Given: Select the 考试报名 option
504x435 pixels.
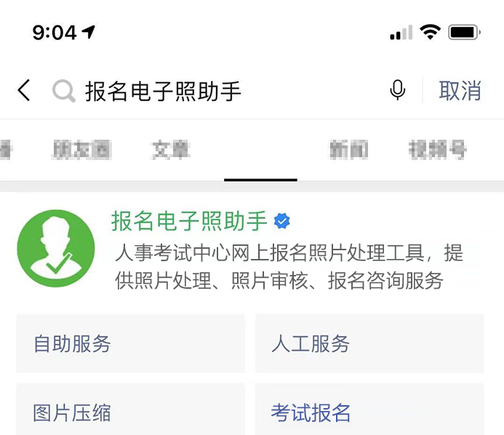Looking at the screenshot, I should [369, 410].
